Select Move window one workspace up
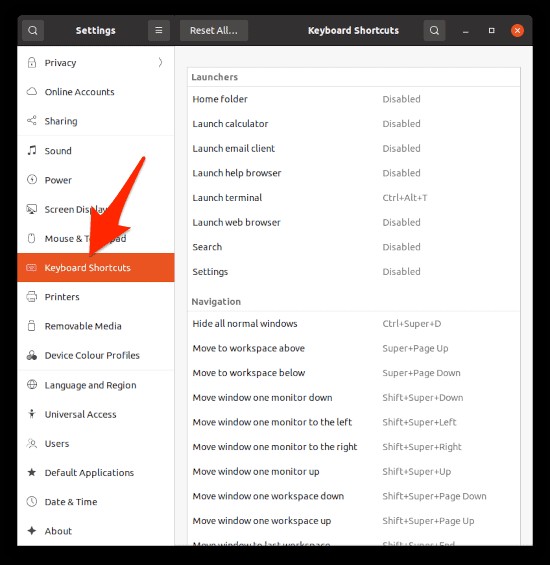The image size is (550, 565). [x=354, y=521]
